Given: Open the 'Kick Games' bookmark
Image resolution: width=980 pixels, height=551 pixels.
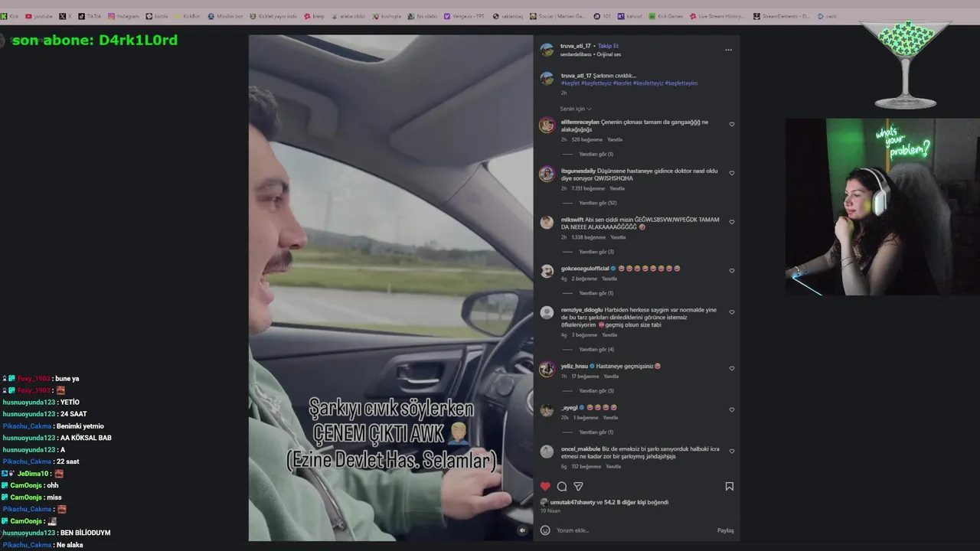Looking at the screenshot, I should coord(666,16).
